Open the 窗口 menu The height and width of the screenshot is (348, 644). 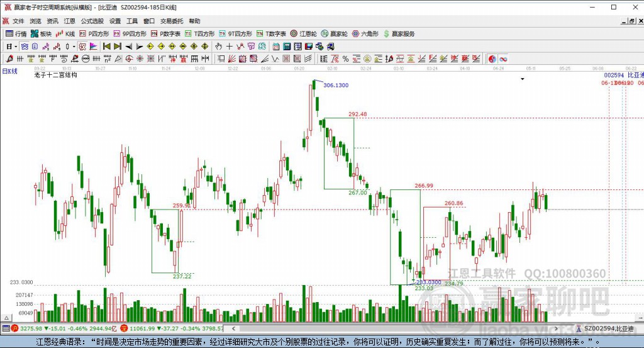point(148,21)
